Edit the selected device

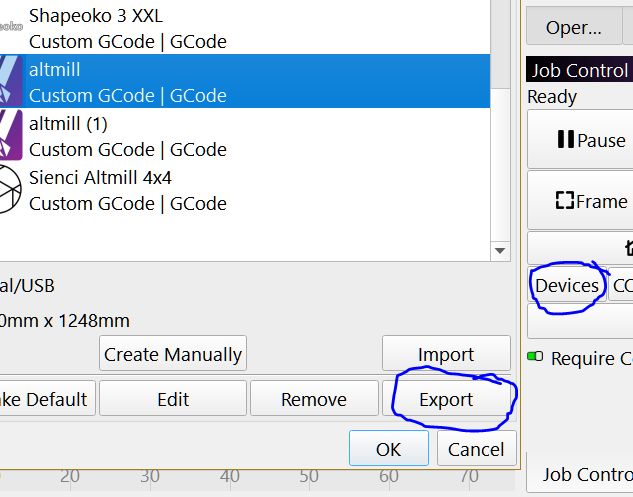pyautogui.click(x=173, y=399)
